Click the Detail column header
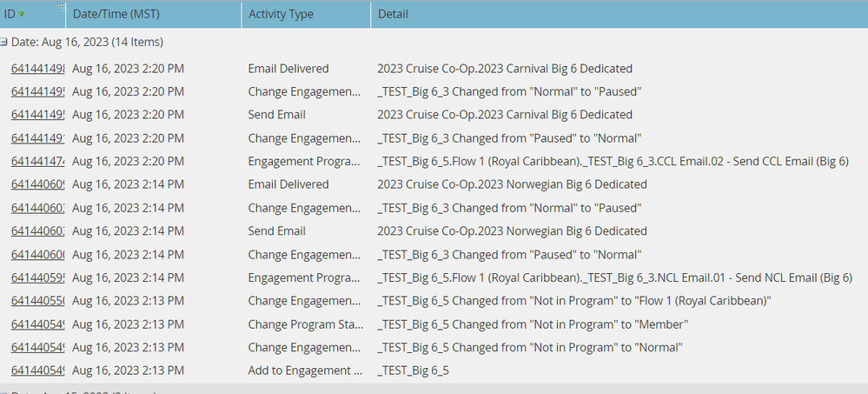The height and width of the screenshot is (394, 868). pos(393,14)
